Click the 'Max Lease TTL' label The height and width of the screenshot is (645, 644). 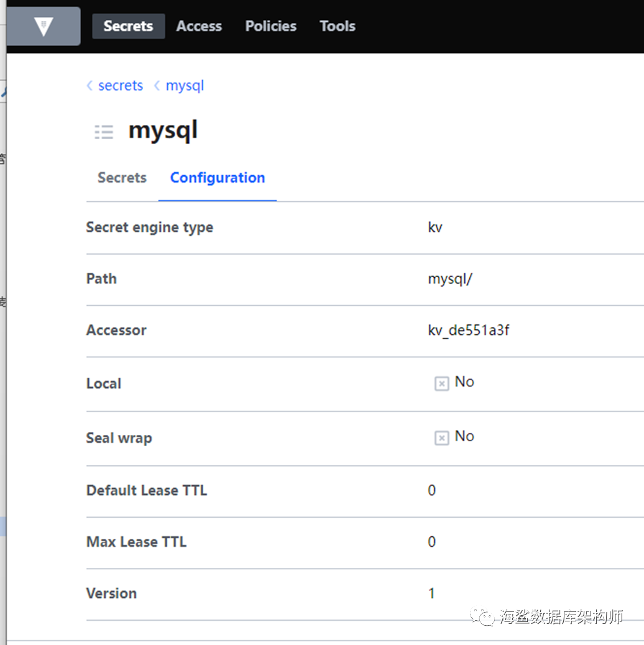136,542
